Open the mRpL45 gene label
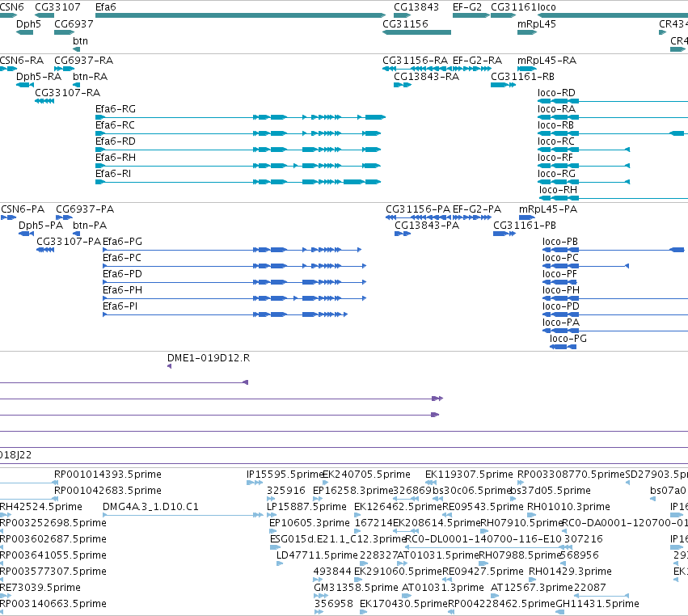Viewport: 688px width, 616px height. pyautogui.click(x=537, y=24)
